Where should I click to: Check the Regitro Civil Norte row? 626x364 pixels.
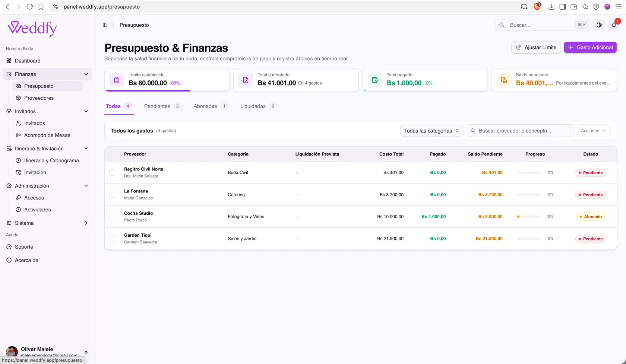112,172
